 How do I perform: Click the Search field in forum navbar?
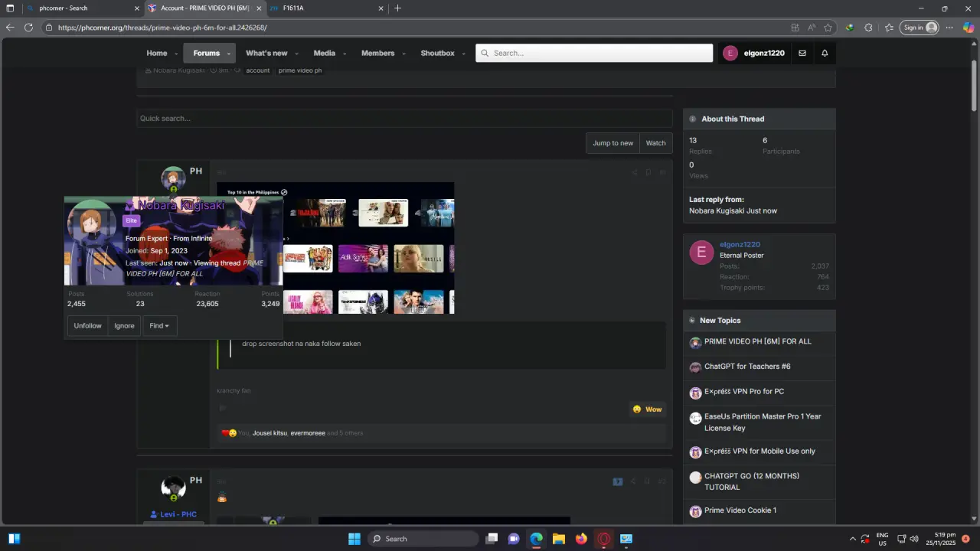pyautogui.click(x=594, y=54)
